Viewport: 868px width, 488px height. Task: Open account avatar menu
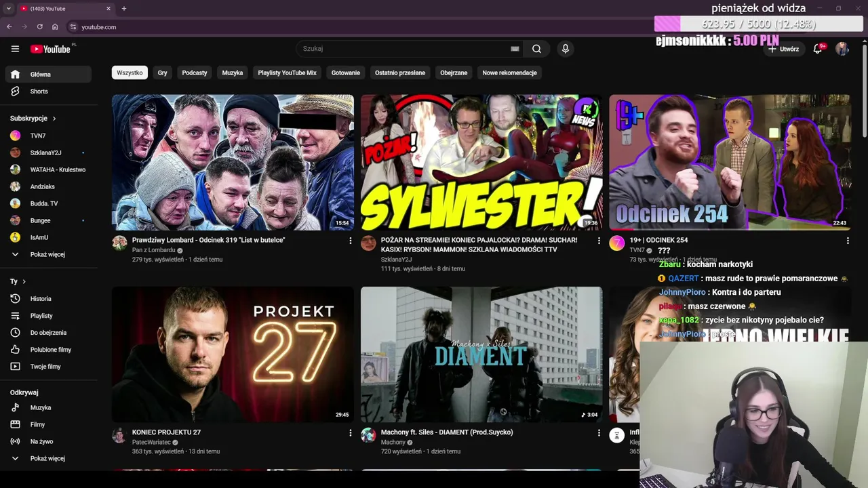842,49
